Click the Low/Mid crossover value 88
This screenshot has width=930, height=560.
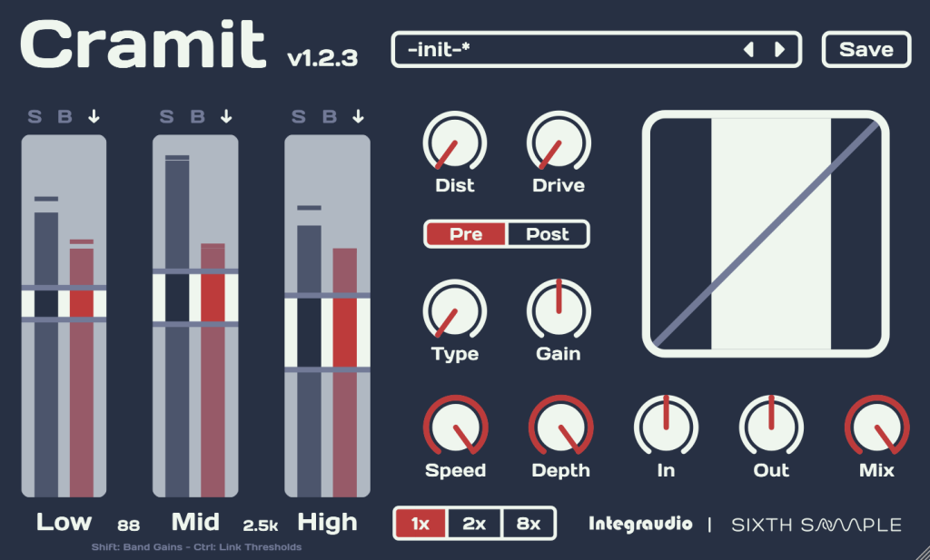point(129,525)
